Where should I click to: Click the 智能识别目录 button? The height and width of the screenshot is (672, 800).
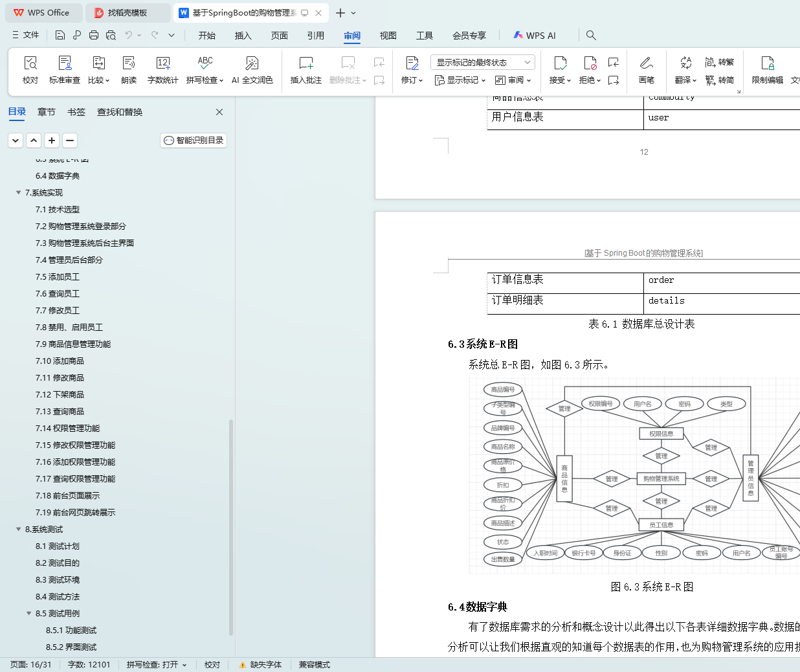click(x=194, y=140)
